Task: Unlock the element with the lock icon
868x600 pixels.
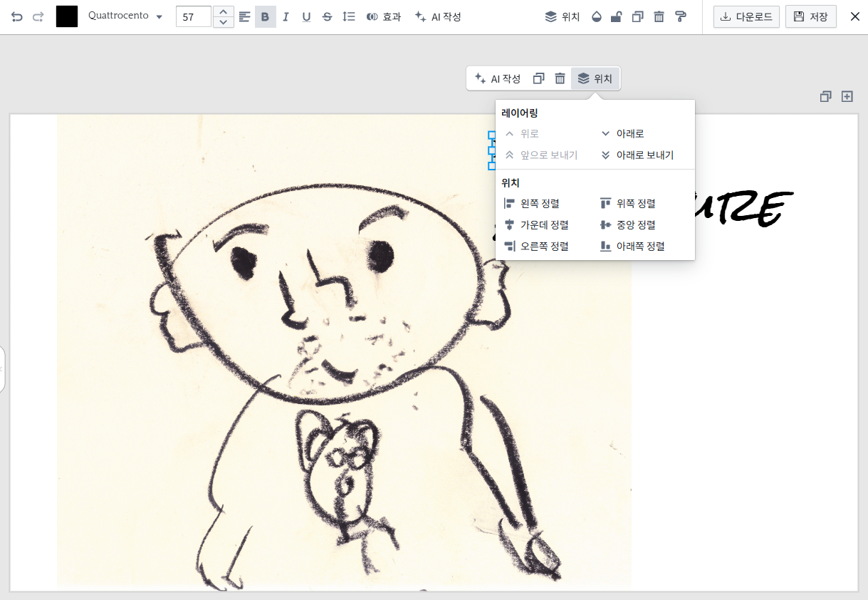Action: click(x=617, y=16)
